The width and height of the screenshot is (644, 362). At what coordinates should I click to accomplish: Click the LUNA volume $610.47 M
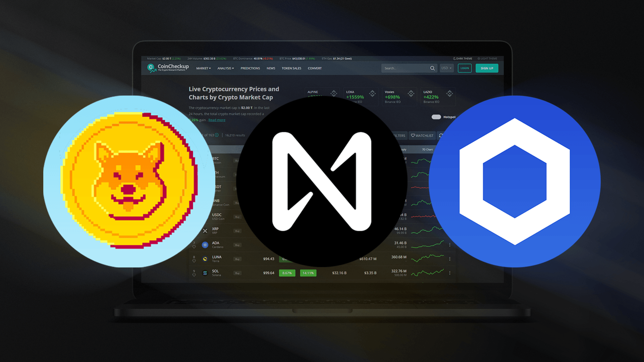[x=368, y=259]
